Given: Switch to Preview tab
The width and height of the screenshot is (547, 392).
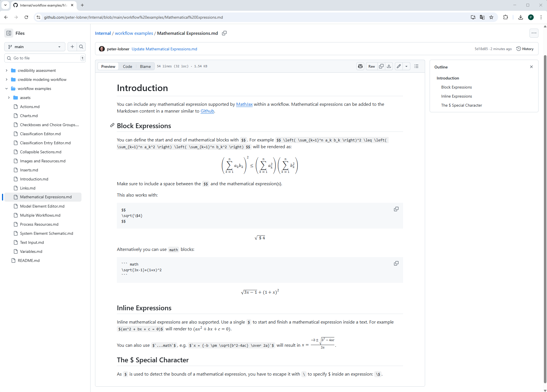Looking at the screenshot, I should point(108,66).
